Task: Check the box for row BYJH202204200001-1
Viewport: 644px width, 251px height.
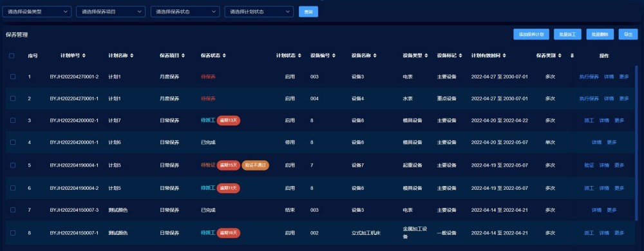Action: [x=13, y=142]
